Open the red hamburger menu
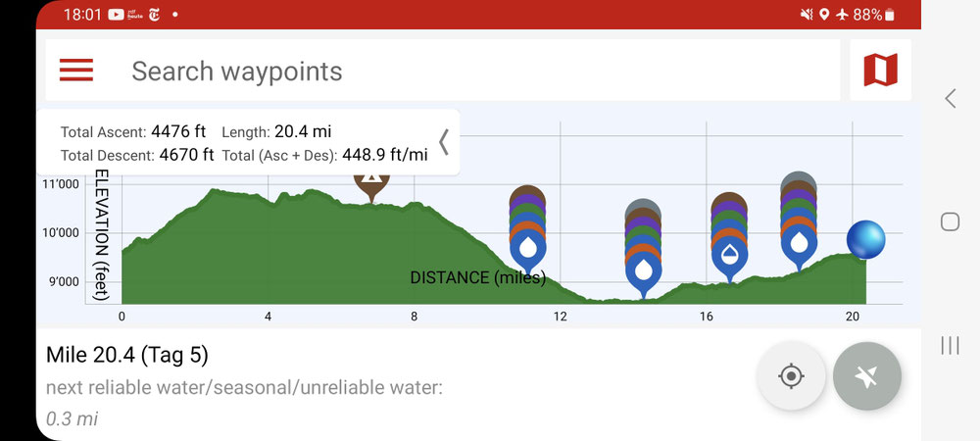The image size is (980, 441). (x=76, y=70)
